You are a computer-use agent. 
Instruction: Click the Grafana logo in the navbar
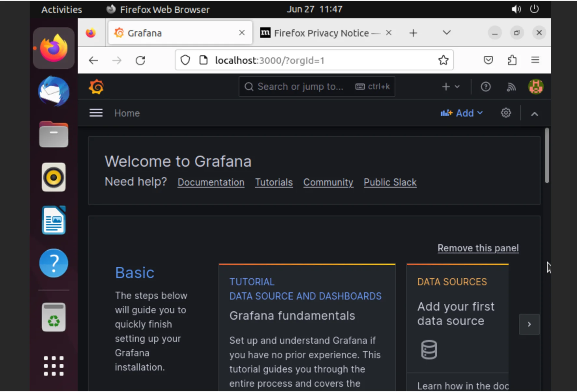point(96,87)
